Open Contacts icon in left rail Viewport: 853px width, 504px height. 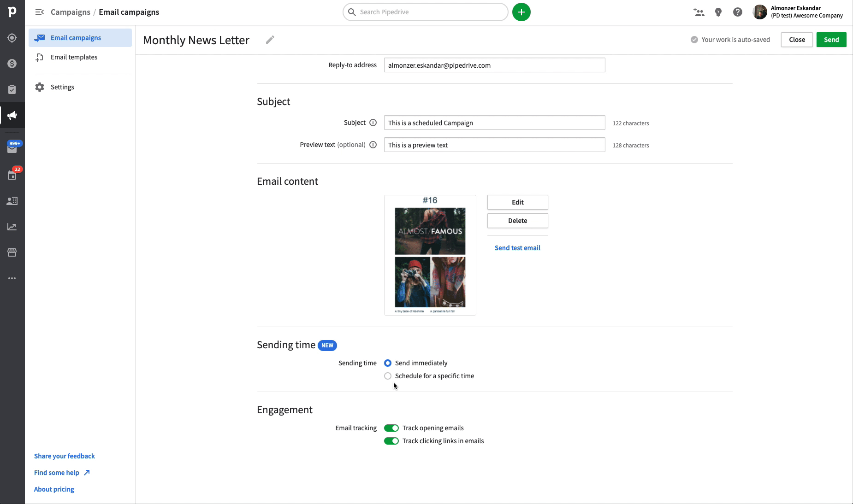[12, 201]
